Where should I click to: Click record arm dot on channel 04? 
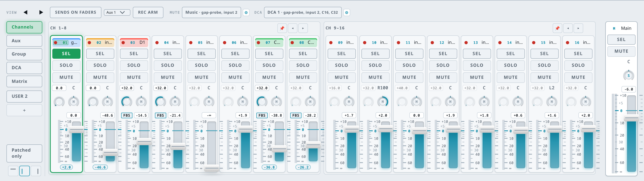157,43
